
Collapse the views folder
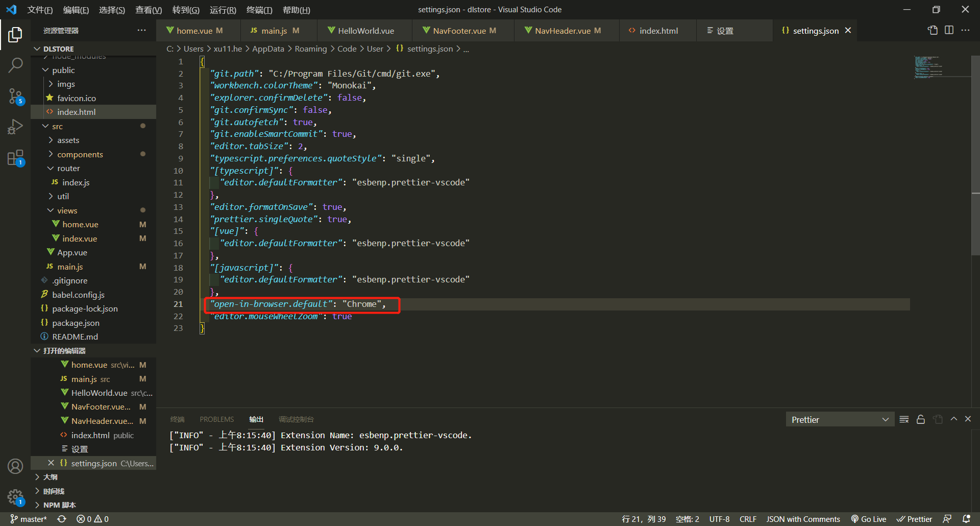[x=93, y=210]
